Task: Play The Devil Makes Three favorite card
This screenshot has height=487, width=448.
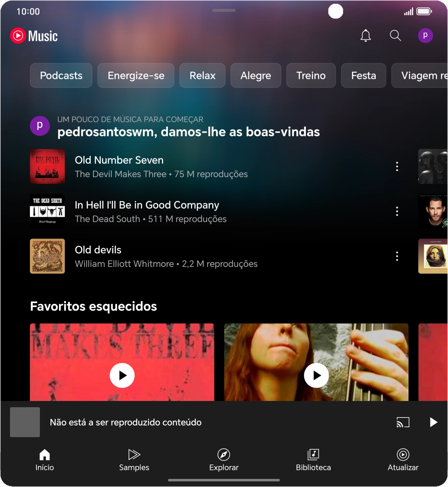Action: [x=122, y=375]
